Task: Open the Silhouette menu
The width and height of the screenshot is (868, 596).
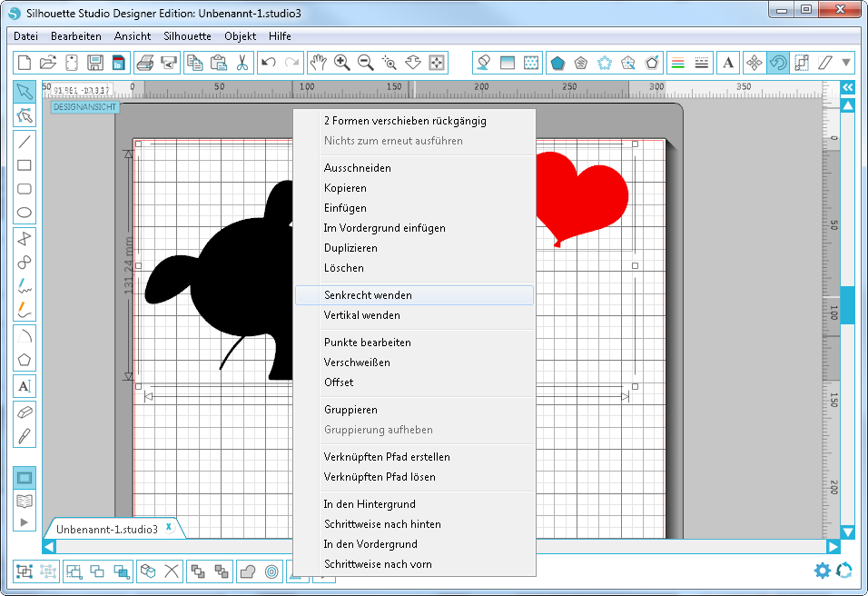Action: coord(187,36)
